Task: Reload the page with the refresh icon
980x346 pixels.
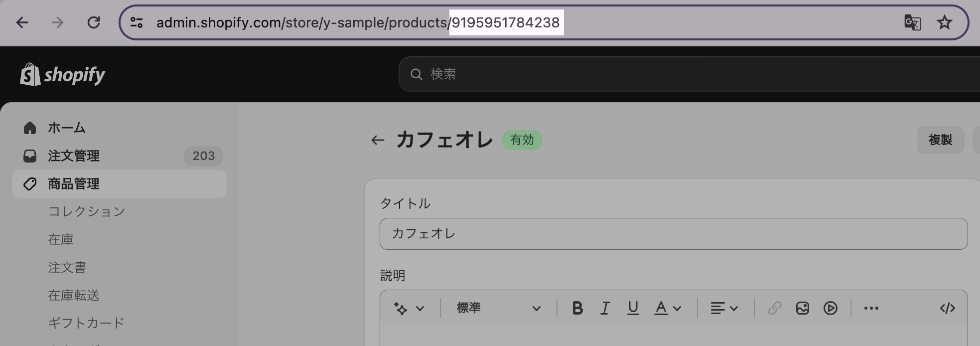Action: pos(94,22)
